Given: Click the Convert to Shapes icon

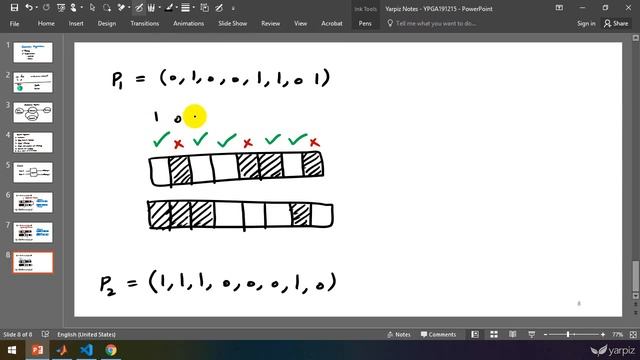Looking at the screenshot, I should (204, 8).
